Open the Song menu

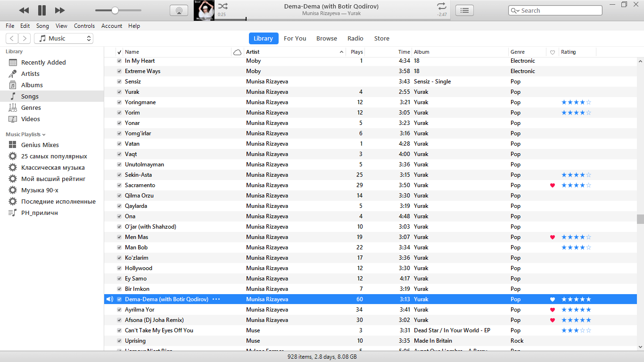(x=42, y=26)
